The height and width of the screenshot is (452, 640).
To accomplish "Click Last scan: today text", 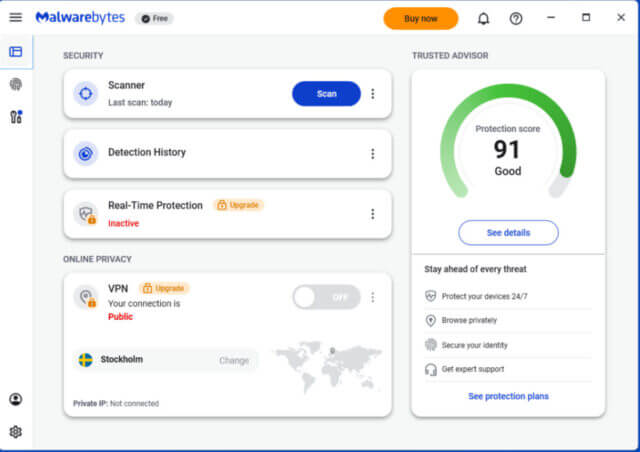I will (x=140, y=102).
